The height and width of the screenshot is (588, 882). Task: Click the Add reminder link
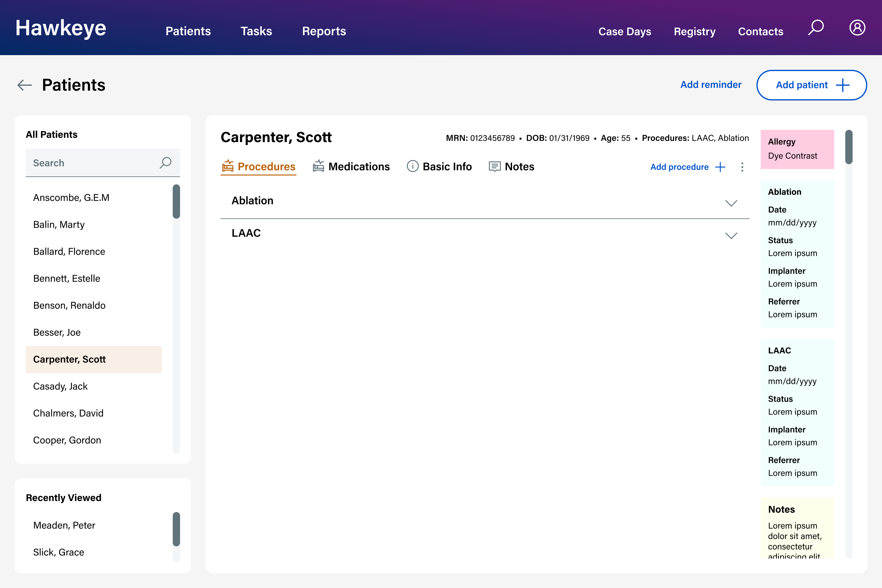tap(710, 85)
